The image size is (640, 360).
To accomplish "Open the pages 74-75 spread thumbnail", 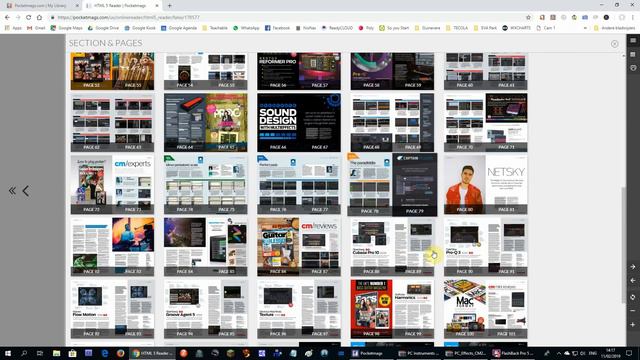I will coord(206,184).
